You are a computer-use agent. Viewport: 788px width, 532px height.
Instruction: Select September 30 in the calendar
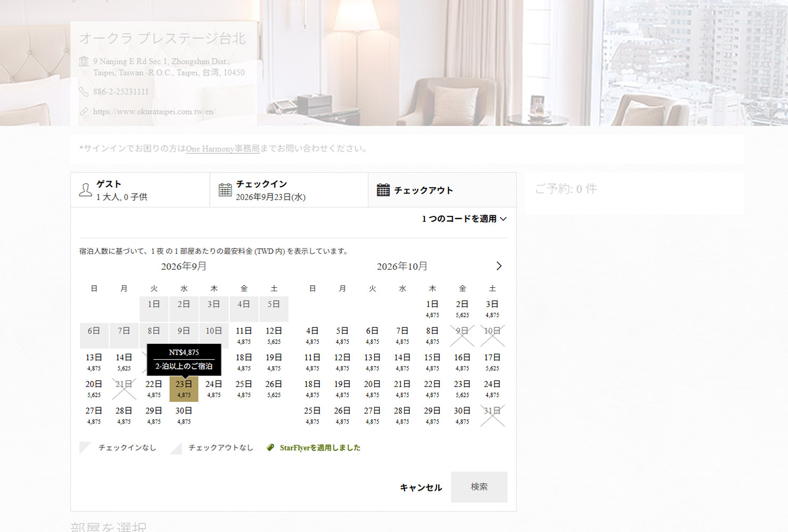click(184, 415)
